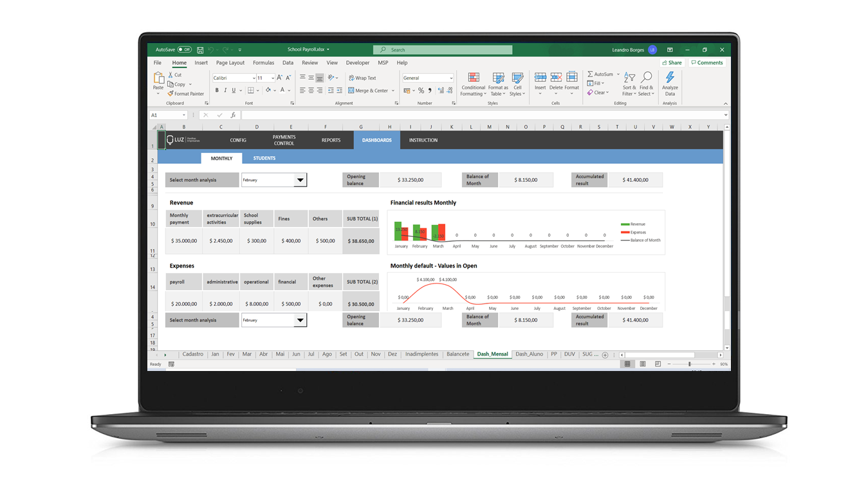Screen dimensions: 868x488
Task: Toggle italic formatting
Action: [226, 90]
